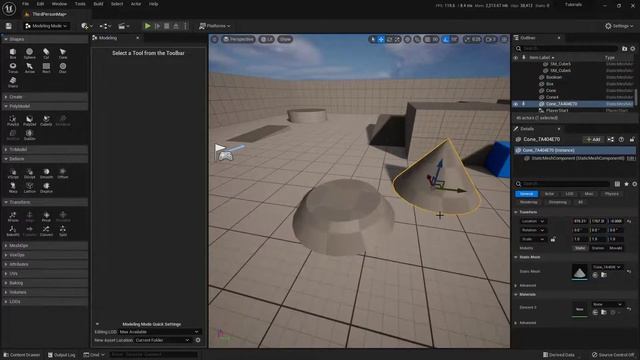Open the Editing LOD dropdown
Screen dimensions: 640x360
pyautogui.click(x=159, y=332)
